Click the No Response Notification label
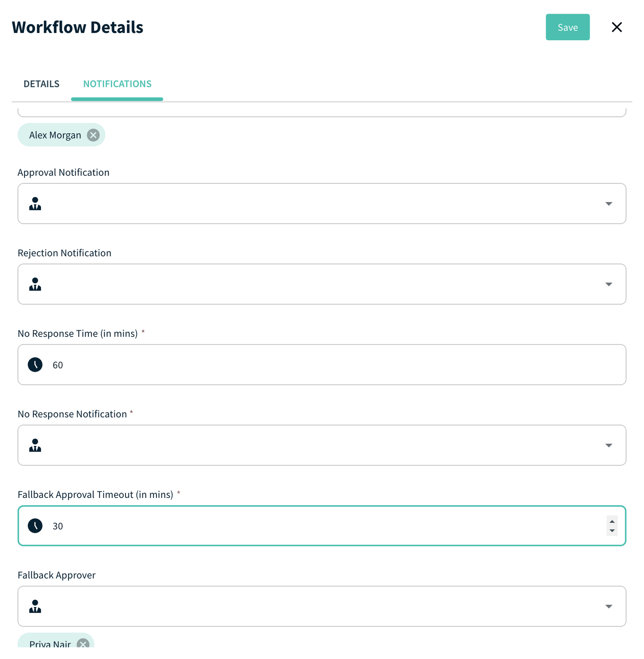 pos(72,414)
